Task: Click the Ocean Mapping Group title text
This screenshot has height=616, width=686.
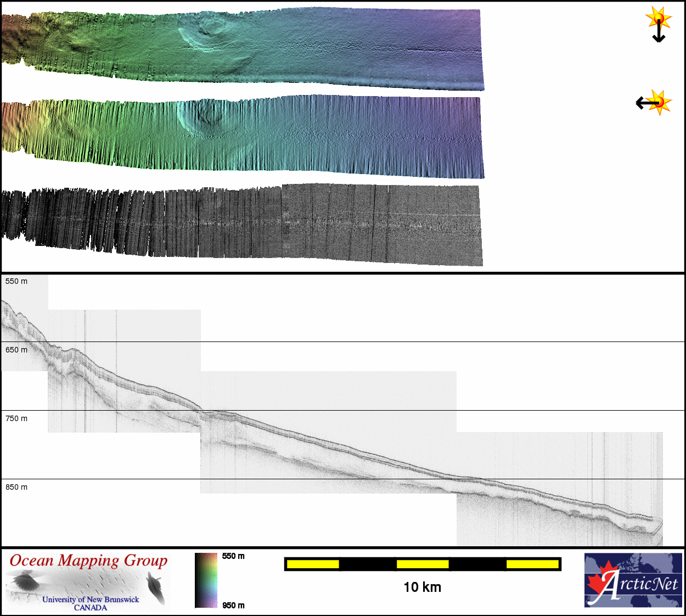Action: [88, 561]
